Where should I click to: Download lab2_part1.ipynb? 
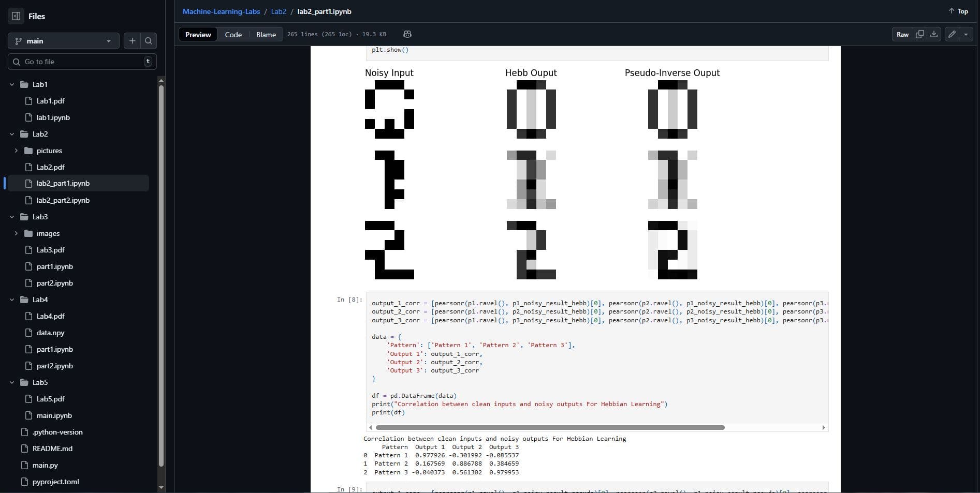[934, 34]
